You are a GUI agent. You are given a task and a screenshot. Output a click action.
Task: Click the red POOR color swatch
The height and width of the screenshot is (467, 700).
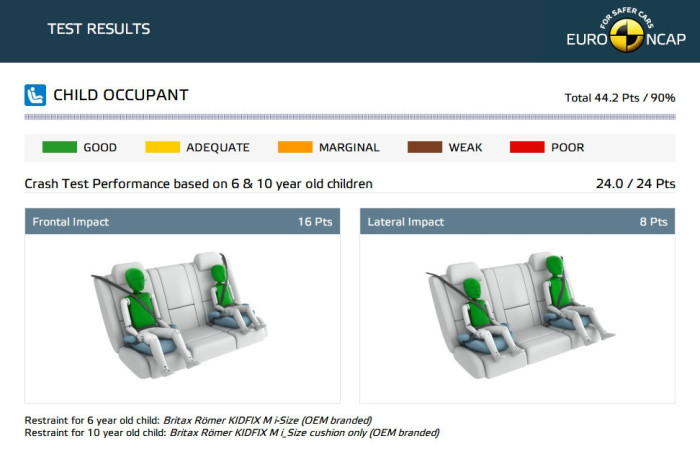point(527,147)
